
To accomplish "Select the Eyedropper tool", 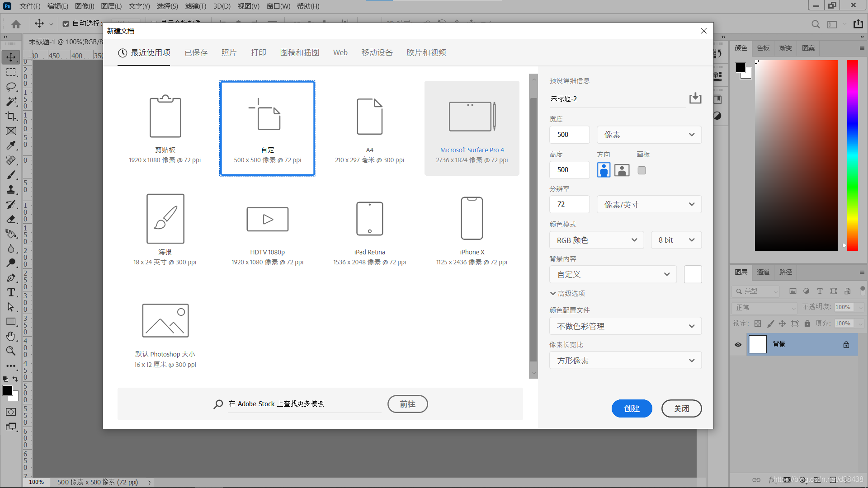I will (x=11, y=145).
